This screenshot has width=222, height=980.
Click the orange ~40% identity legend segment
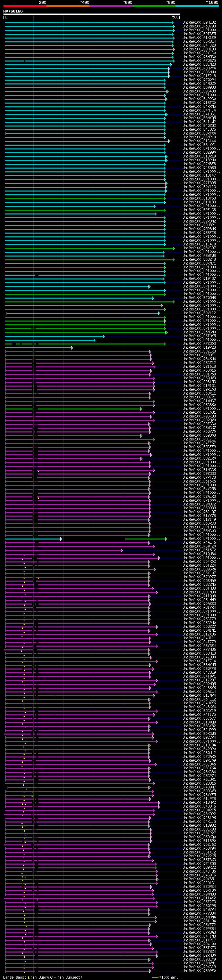tap(68, 6)
